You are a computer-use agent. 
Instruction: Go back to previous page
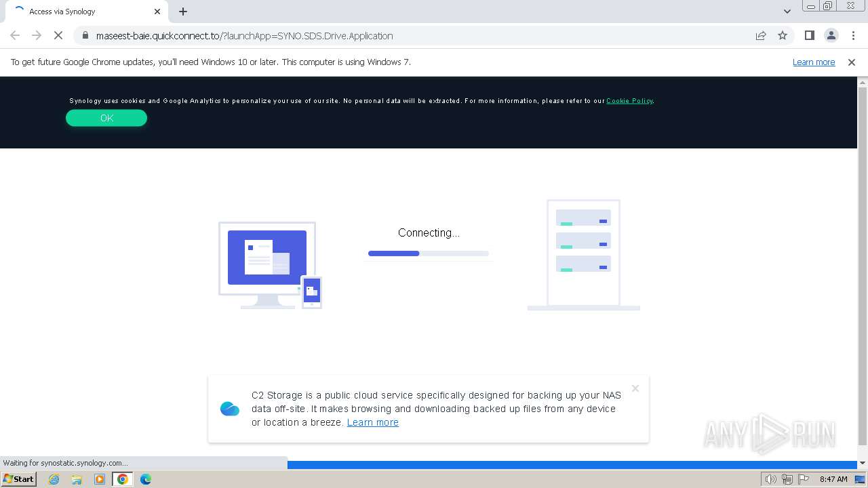(15, 36)
